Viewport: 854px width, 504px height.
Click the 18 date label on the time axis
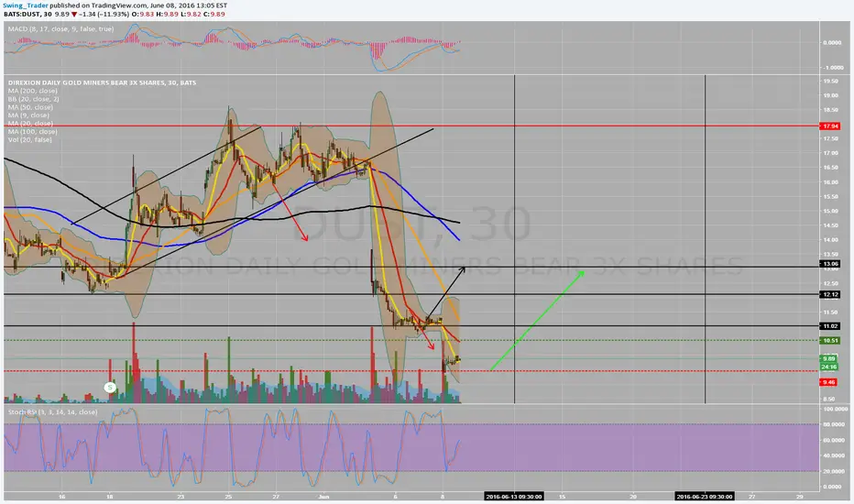109,497
